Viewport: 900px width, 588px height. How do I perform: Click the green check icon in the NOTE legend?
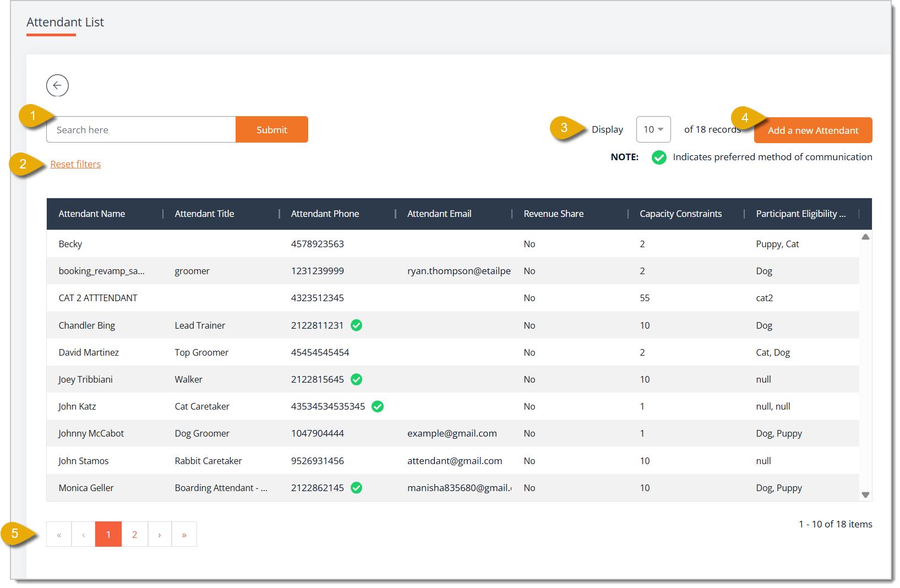(659, 157)
